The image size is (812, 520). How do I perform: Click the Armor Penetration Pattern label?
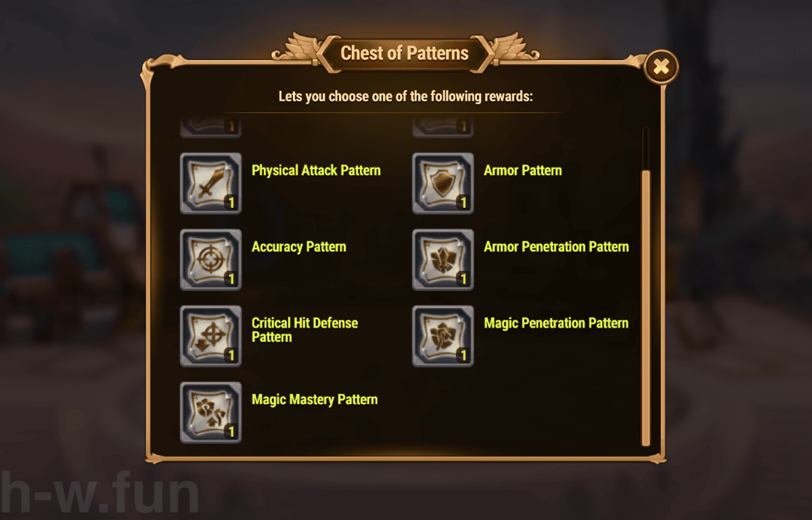pos(556,246)
